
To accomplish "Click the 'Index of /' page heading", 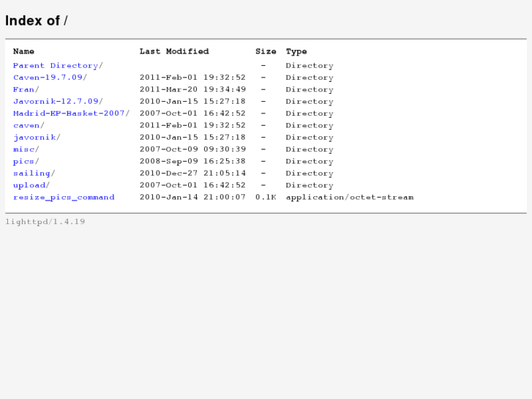I will pyautogui.click(x=37, y=20).
